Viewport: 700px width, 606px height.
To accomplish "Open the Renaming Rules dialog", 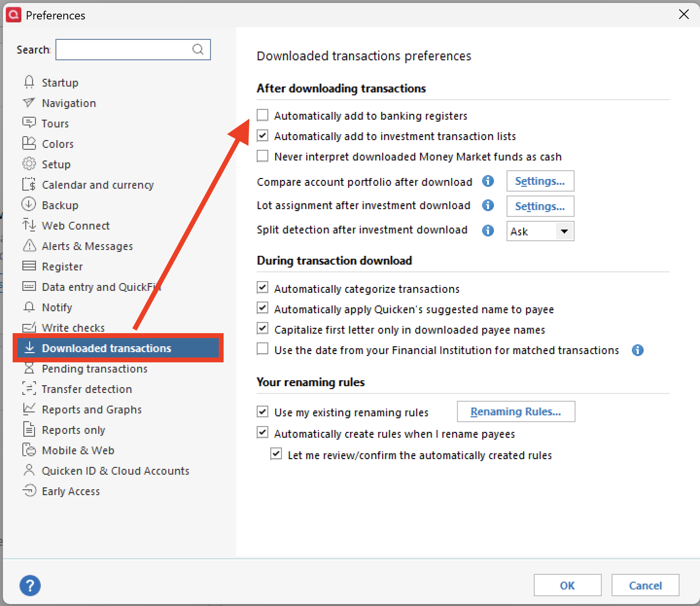I will (516, 411).
